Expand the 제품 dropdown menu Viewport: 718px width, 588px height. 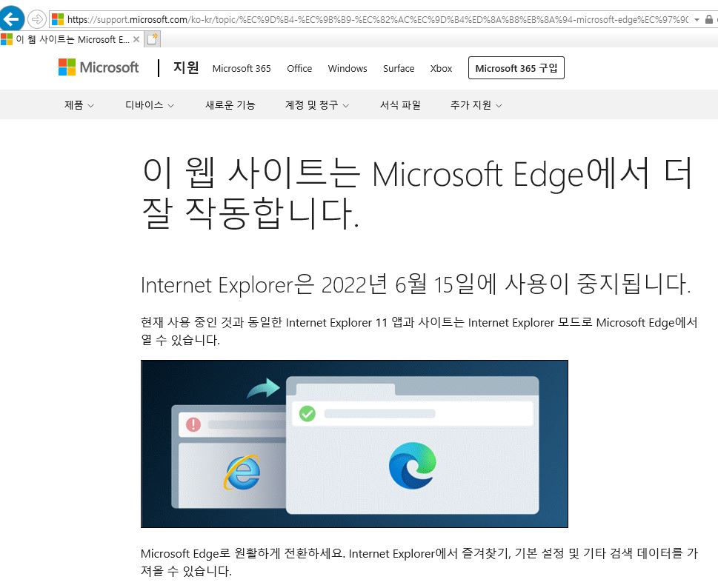click(79, 104)
